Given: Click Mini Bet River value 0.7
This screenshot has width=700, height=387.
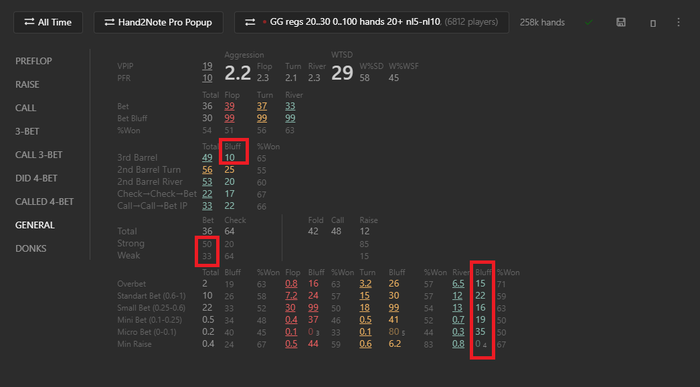Looking at the screenshot, I should [x=458, y=320].
